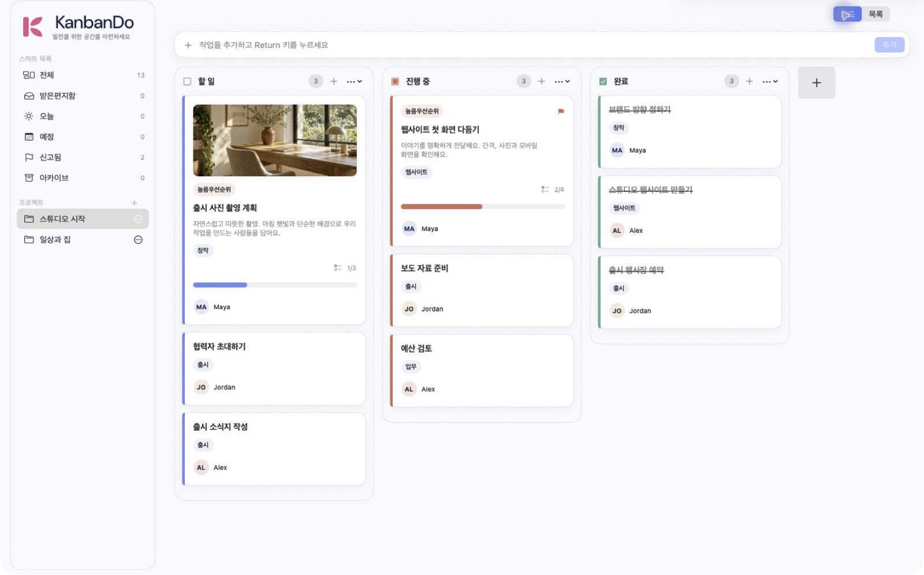
Task: Add a card to 할 일 column
Action: pyautogui.click(x=334, y=81)
